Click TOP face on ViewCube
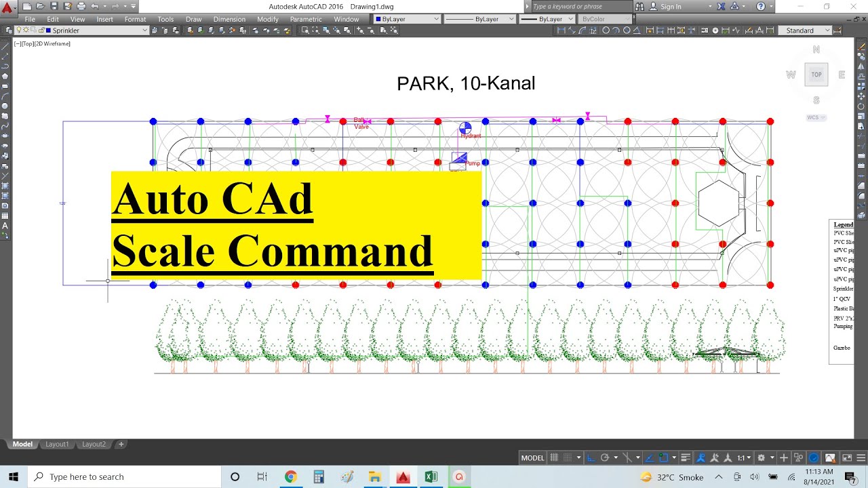Screen dimensions: 868x488 [816, 75]
